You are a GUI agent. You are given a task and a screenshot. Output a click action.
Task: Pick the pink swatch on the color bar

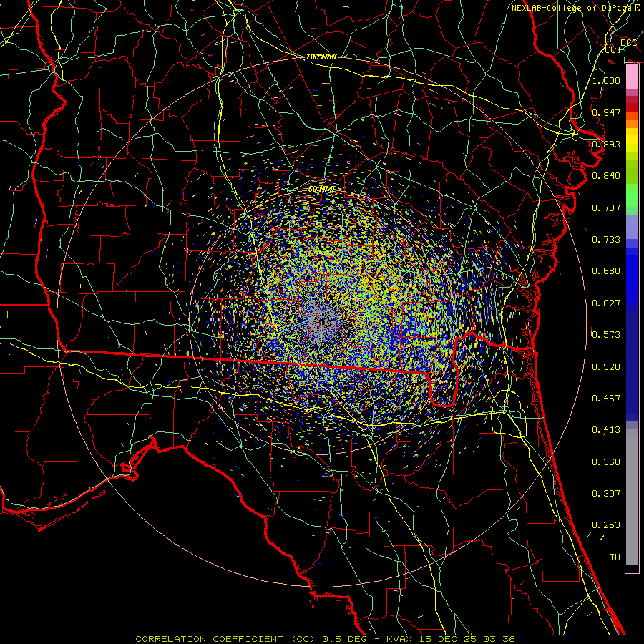pyautogui.click(x=632, y=77)
